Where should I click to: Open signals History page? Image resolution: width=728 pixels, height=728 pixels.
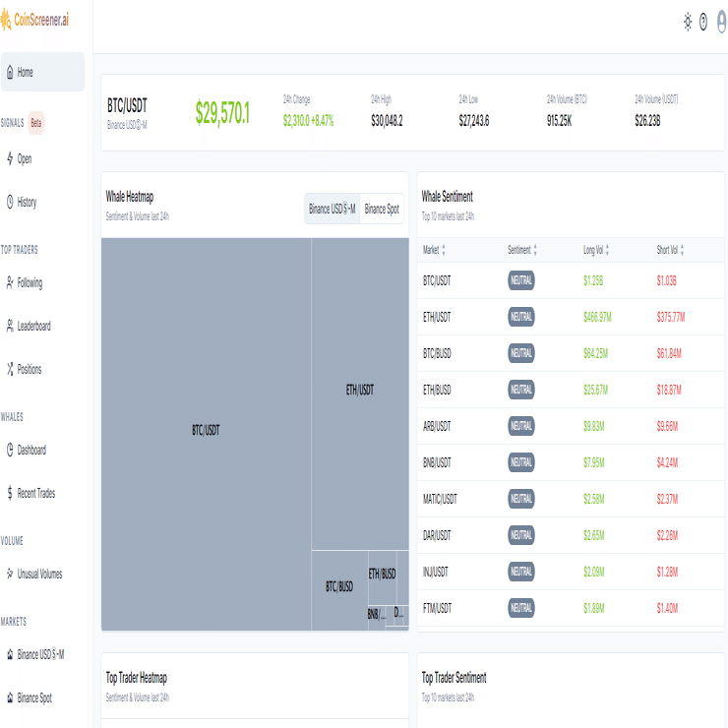27,202
